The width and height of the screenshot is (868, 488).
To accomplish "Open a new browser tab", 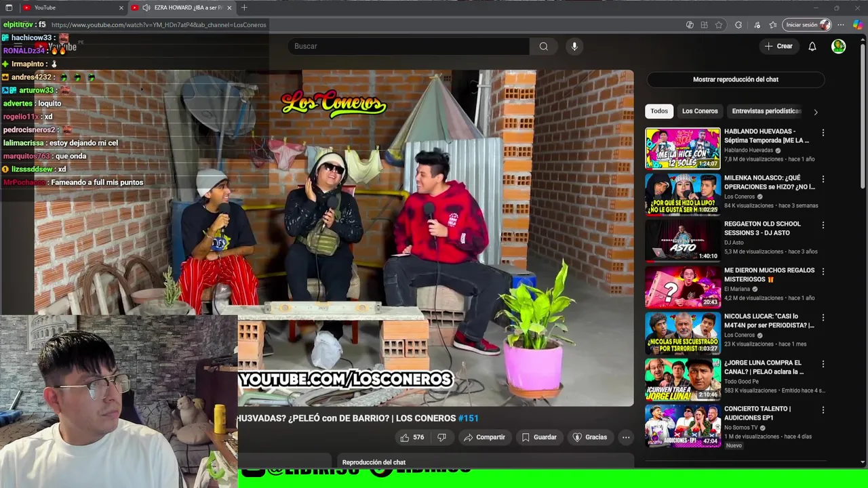I will pyautogui.click(x=244, y=7).
